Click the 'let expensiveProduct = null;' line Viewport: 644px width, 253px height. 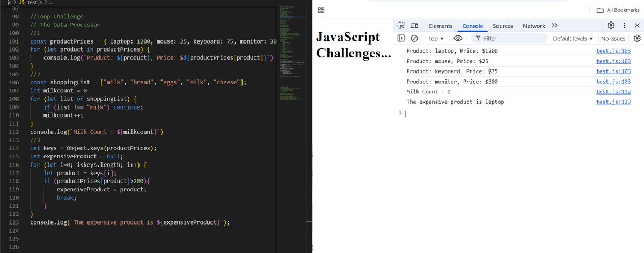click(x=77, y=156)
